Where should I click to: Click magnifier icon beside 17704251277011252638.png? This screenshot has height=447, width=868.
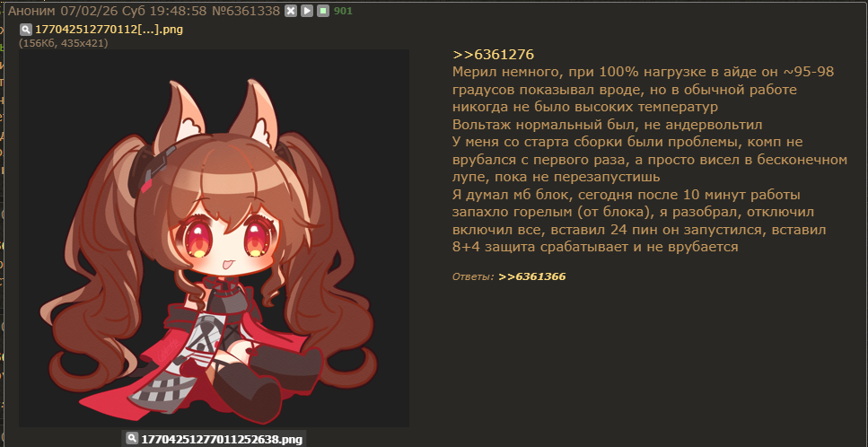132,439
